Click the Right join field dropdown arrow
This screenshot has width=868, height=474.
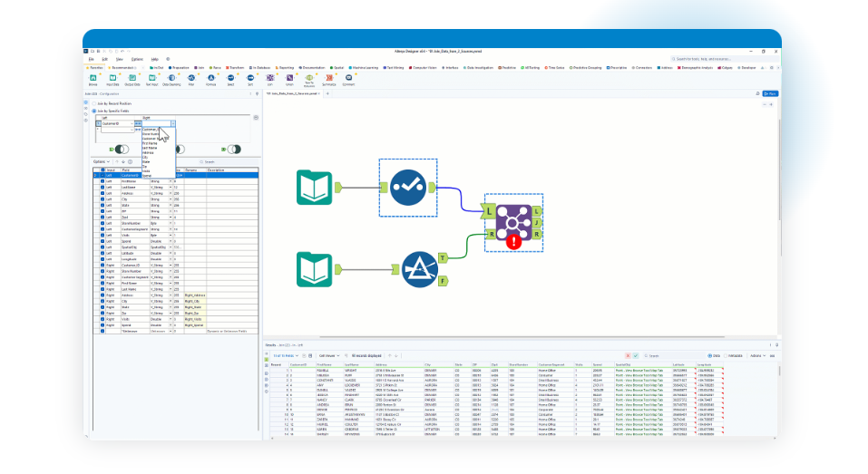(x=172, y=124)
